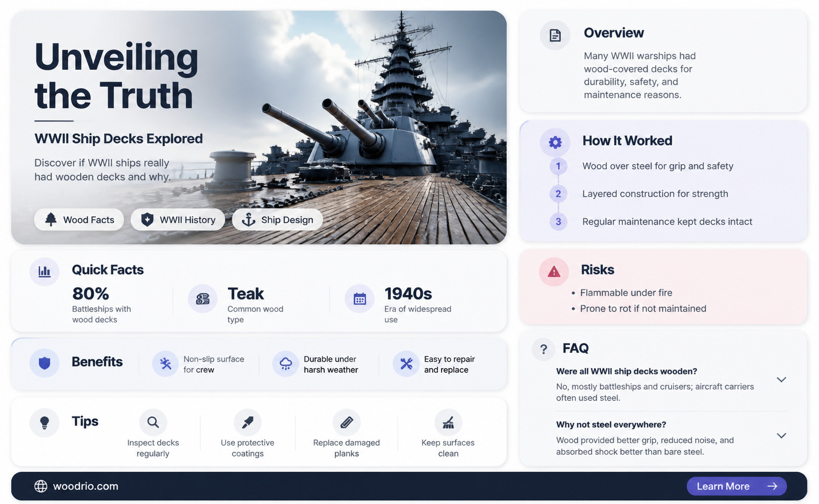This screenshot has width=819, height=504.
Task: Click the globe icon beside woodrio.com
Action: pos(41,486)
